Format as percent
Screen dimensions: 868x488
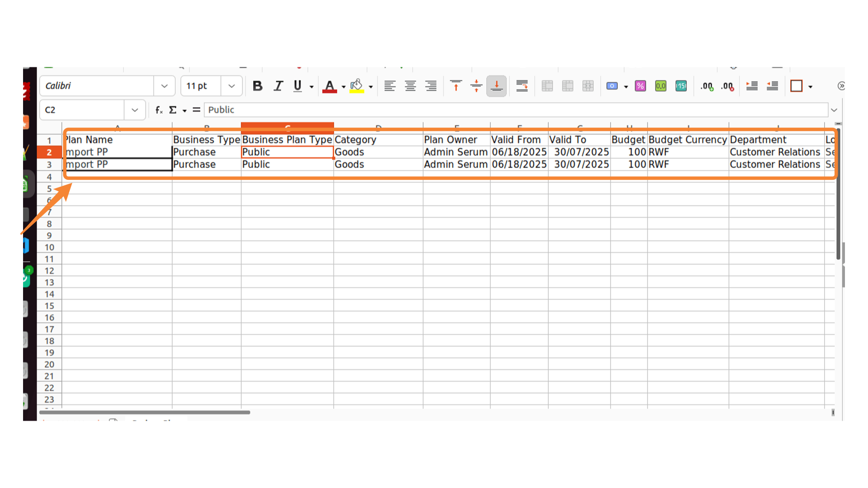point(640,86)
